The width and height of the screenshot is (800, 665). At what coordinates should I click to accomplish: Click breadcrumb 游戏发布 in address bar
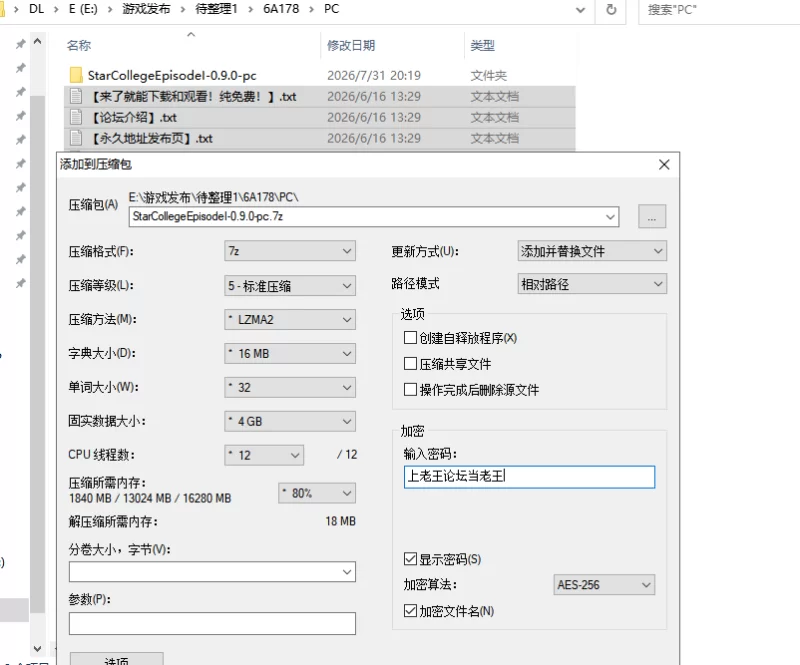[146, 9]
